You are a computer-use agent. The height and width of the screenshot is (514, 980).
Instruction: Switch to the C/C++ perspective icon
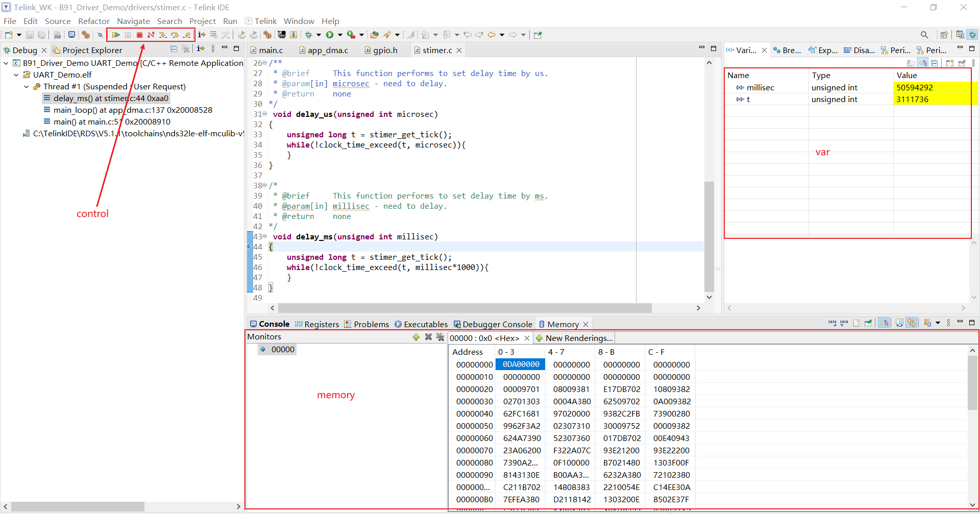pyautogui.click(x=960, y=35)
